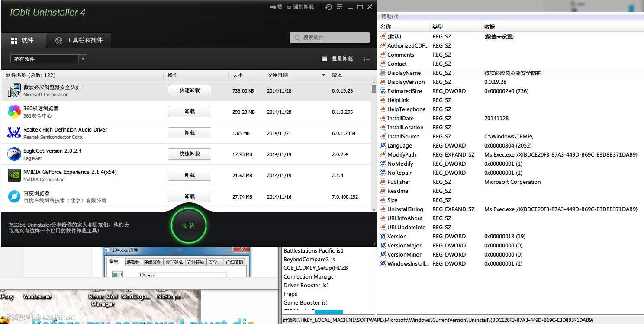Select the Connection Manager registry key

309,277
